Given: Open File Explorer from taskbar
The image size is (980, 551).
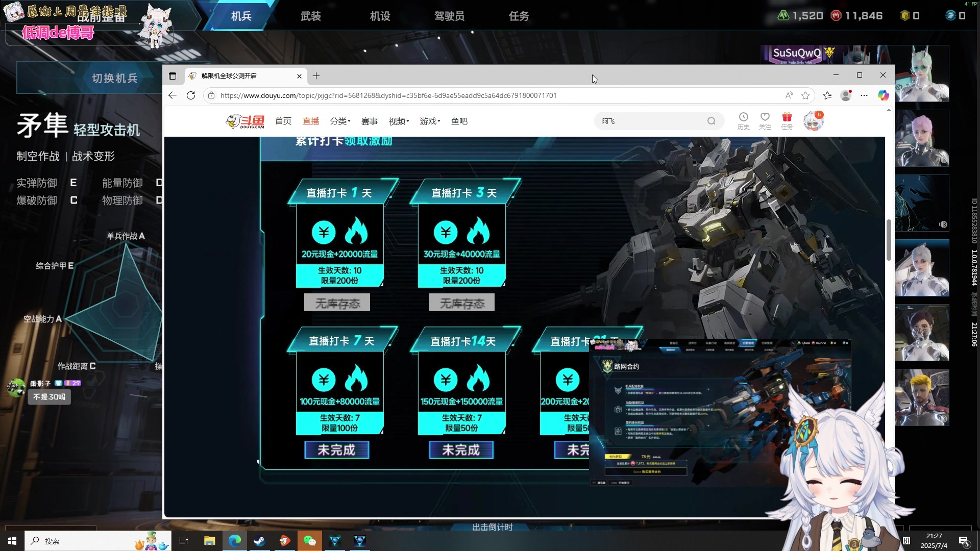Looking at the screenshot, I should [209, 541].
